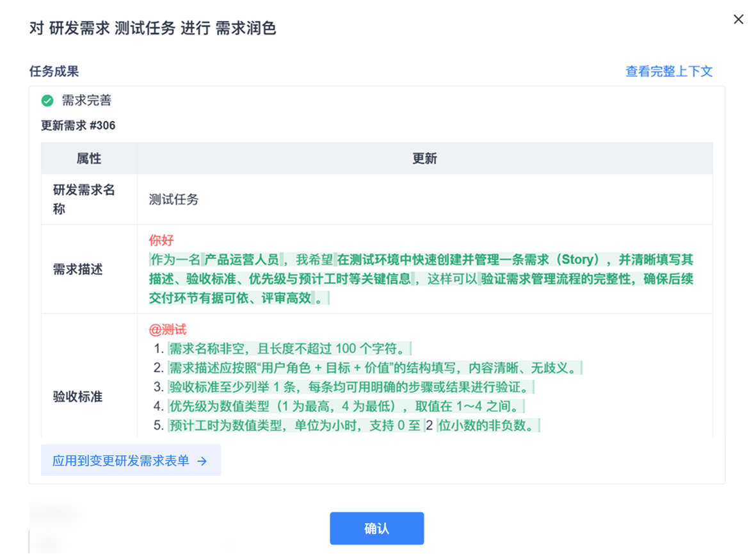Click acceptance item 优先级为数值类型
Image resolution: width=756 pixels, height=554 pixels.
coord(346,406)
